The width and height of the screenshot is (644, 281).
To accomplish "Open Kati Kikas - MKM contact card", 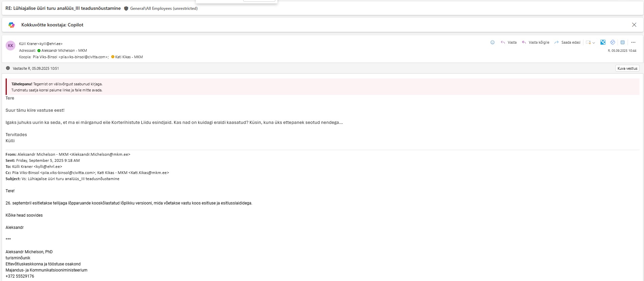I will (129, 57).
